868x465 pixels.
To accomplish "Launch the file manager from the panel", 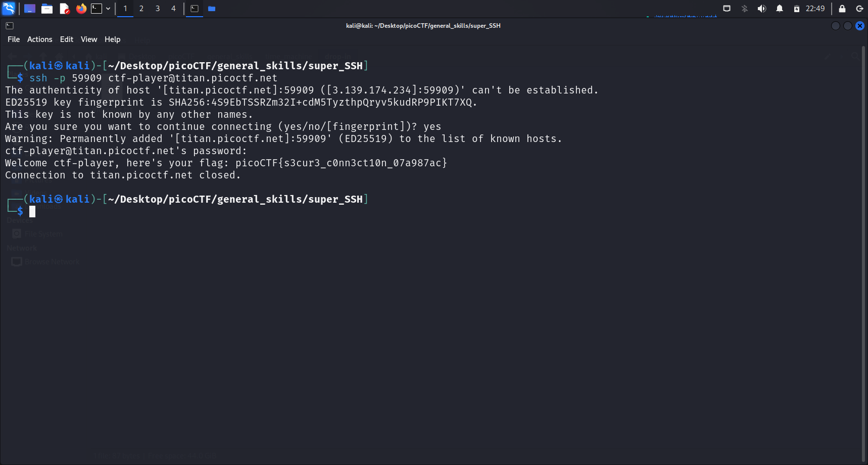I will pyautogui.click(x=47, y=9).
